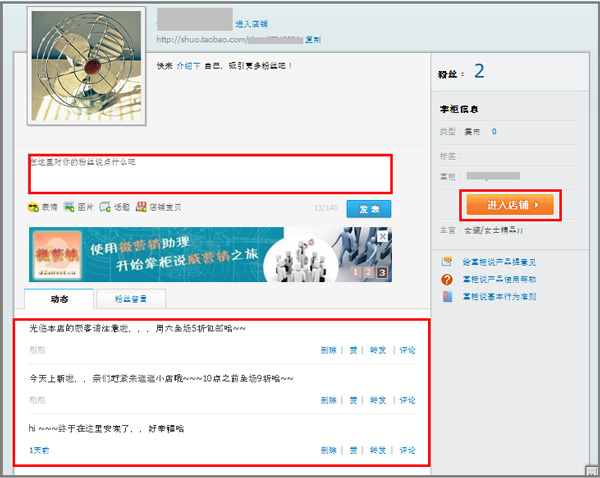The width and height of the screenshot is (600, 478).
Task: Click the 微营销助理 banner image
Action: click(x=210, y=254)
